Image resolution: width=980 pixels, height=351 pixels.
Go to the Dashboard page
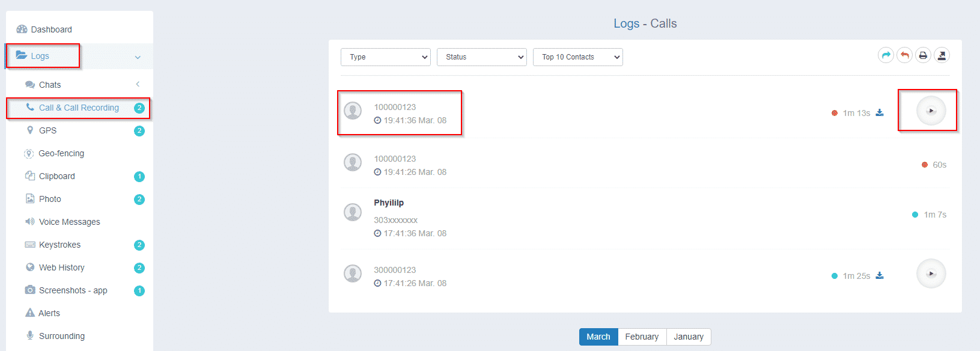pyautogui.click(x=51, y=29)
